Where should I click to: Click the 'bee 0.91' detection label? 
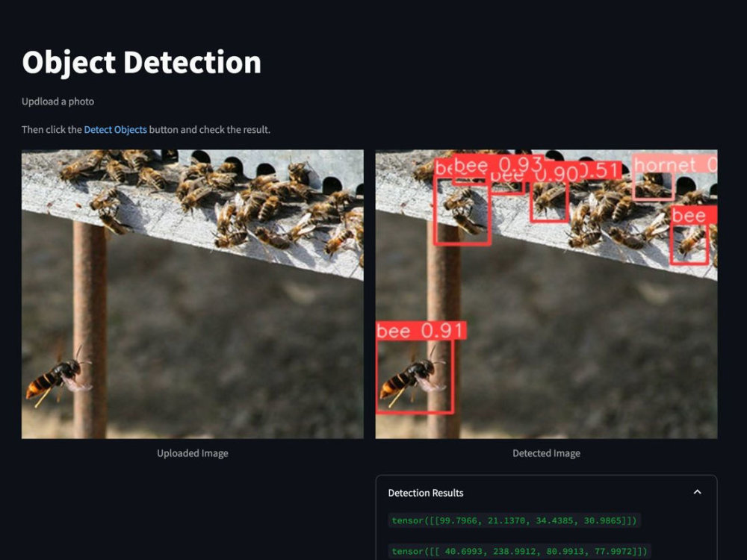[x=421, y=331]
